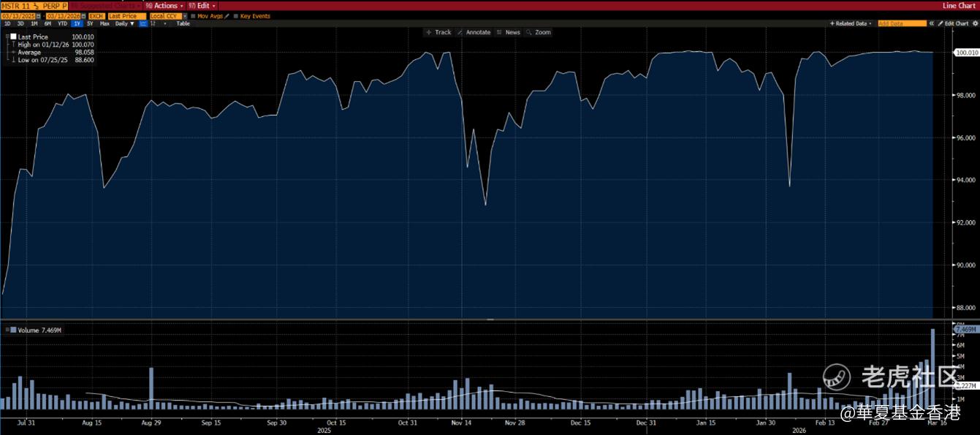Viewport: 980px width, 435px height.
Task: Open the Actions dropdown menu
Action: pyautogui.click(x=164, y=6)
